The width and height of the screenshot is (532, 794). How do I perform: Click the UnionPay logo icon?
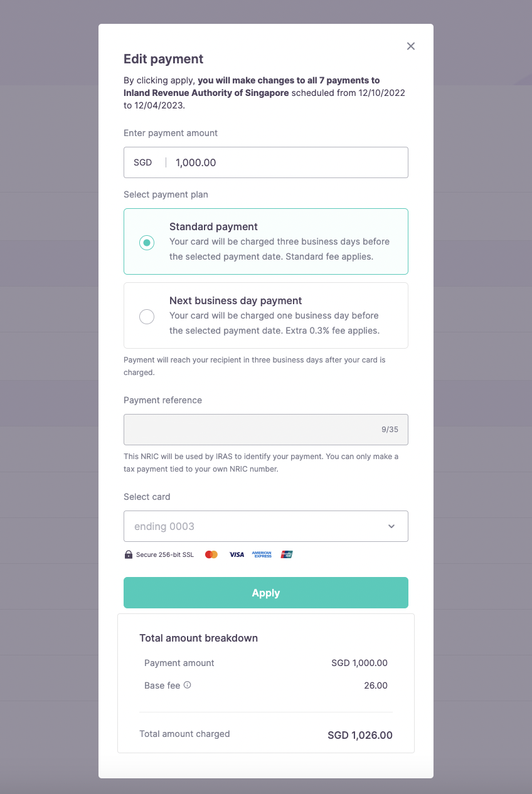287,554
